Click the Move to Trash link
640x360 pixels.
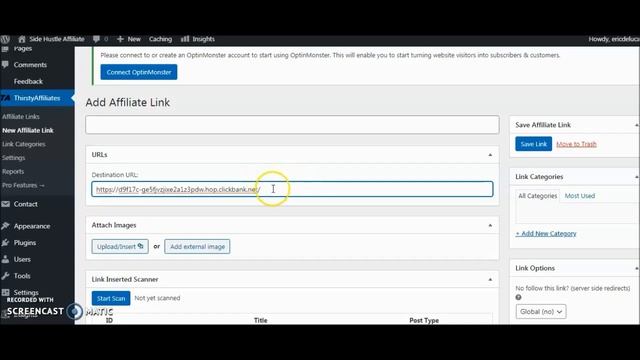click(576, 144)
